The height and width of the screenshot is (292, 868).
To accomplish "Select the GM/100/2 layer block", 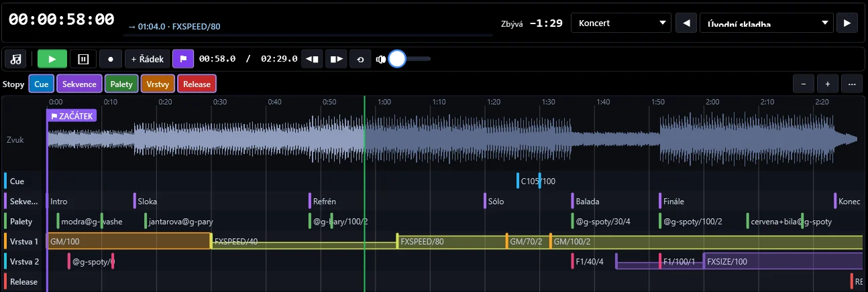I will 706,241.
